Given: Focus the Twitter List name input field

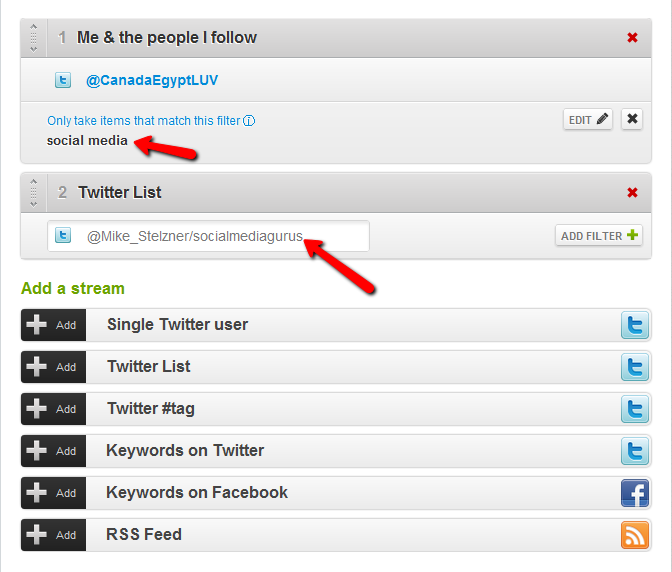Looking at the screenshot, I should 220,236.
